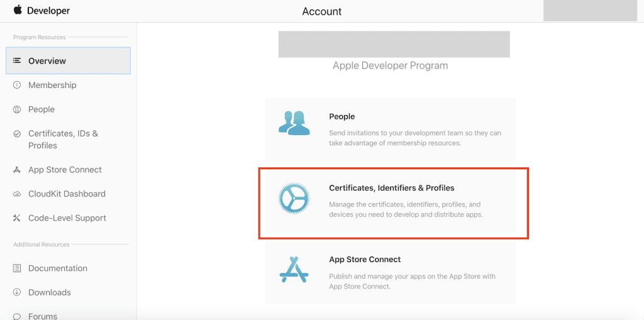This screenshot has height=320, width=644.
Task: Click the redacted team name banner
Action: pos(394,45)
